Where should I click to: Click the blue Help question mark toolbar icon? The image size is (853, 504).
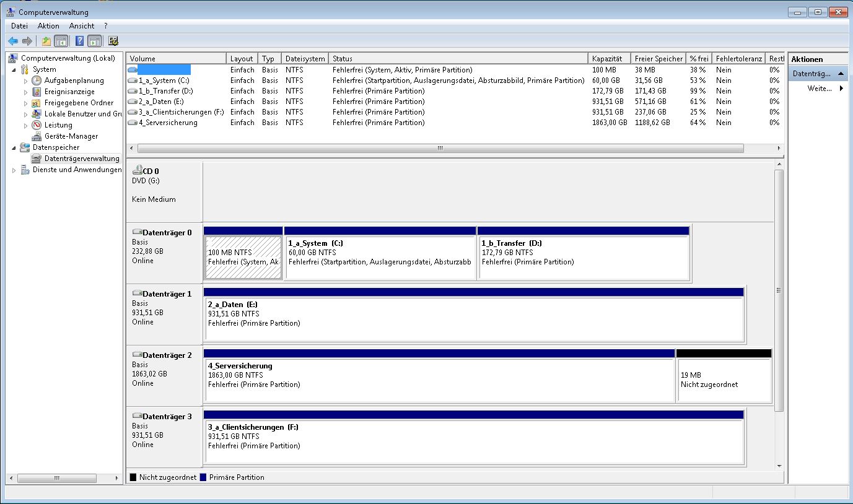79,41
